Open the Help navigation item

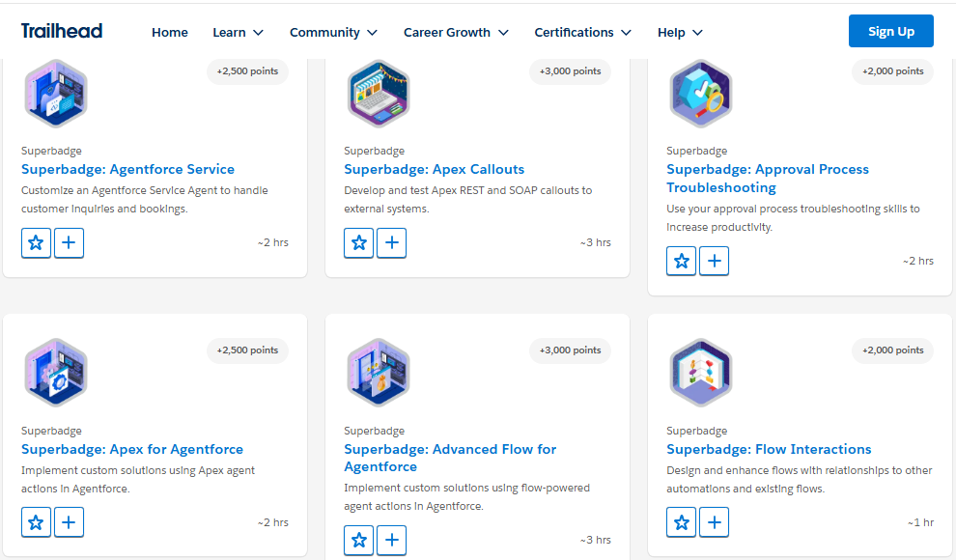pos(671,32)
